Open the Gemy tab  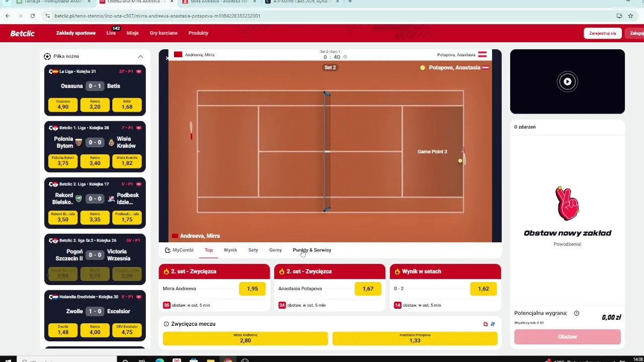point(275,250)
